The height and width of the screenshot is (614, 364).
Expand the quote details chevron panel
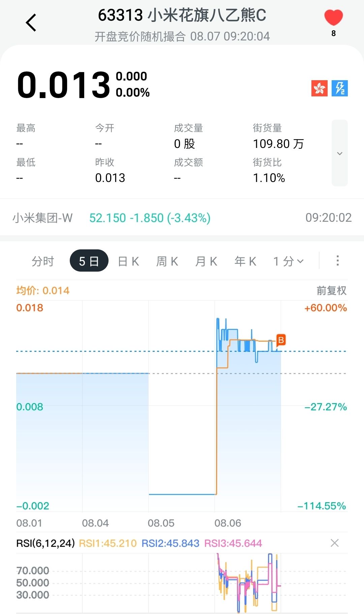tap(339, 153)
